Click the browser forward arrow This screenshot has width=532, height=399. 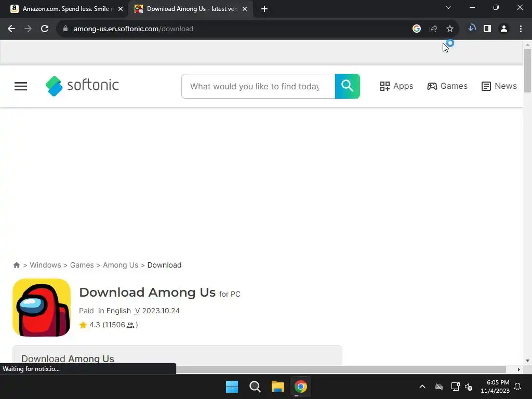28,29
